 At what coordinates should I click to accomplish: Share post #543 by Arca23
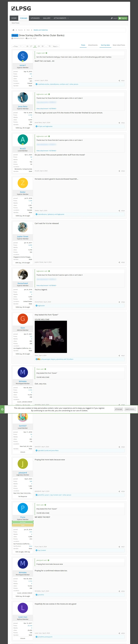[x=119, y=171]
